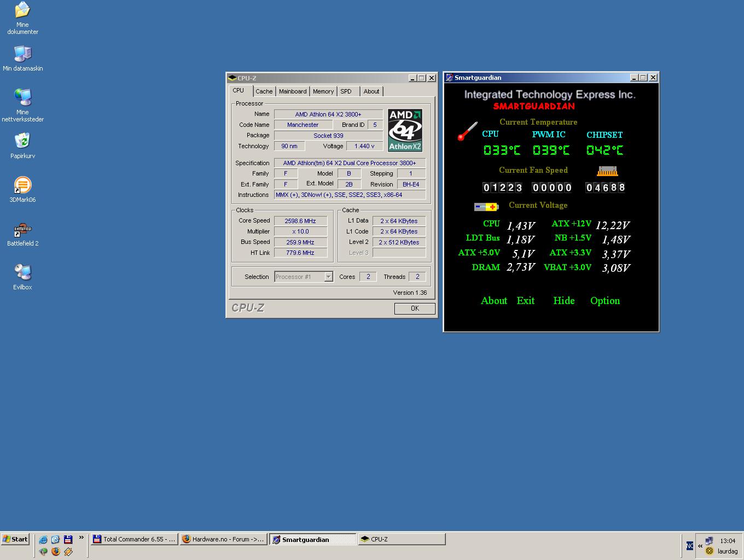Click the Core Speed value 2598.6 MHz

click(x=300, y=221)
